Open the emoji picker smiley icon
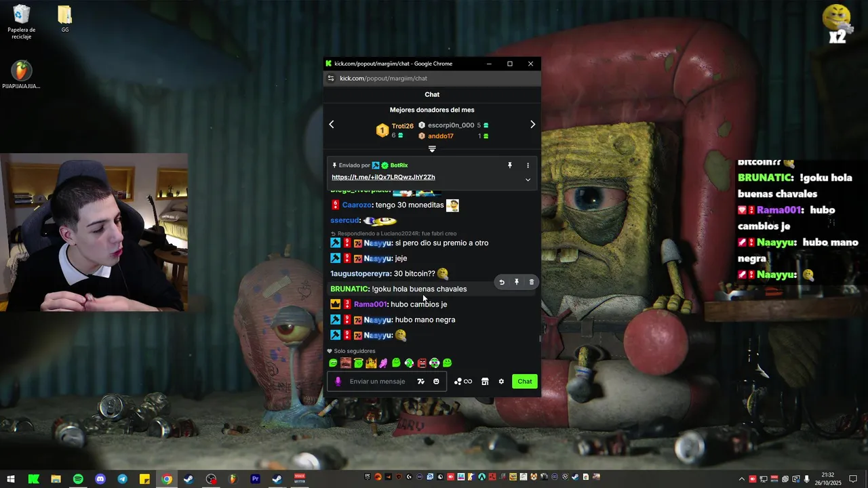The width and height of the screenshot is (868, 488). pyautogui.click(x=436, y=382)
